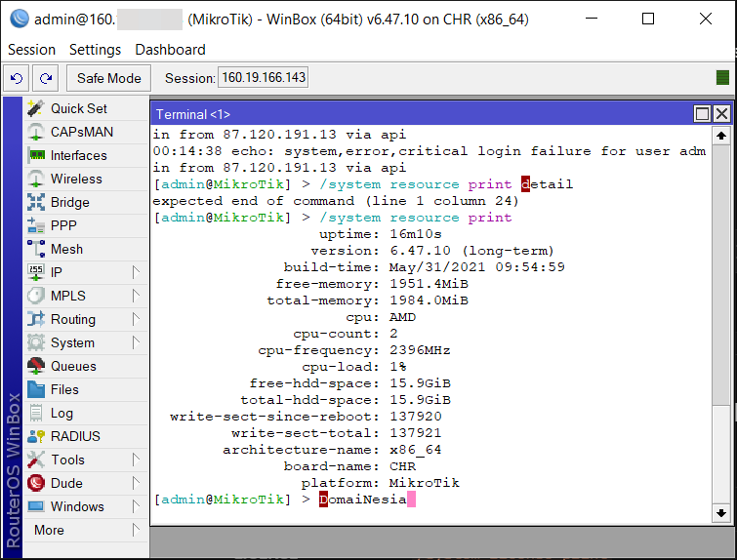Click the board-name value CHR
The width and height of the screenshot is (737, 560).
click(402, 466)
